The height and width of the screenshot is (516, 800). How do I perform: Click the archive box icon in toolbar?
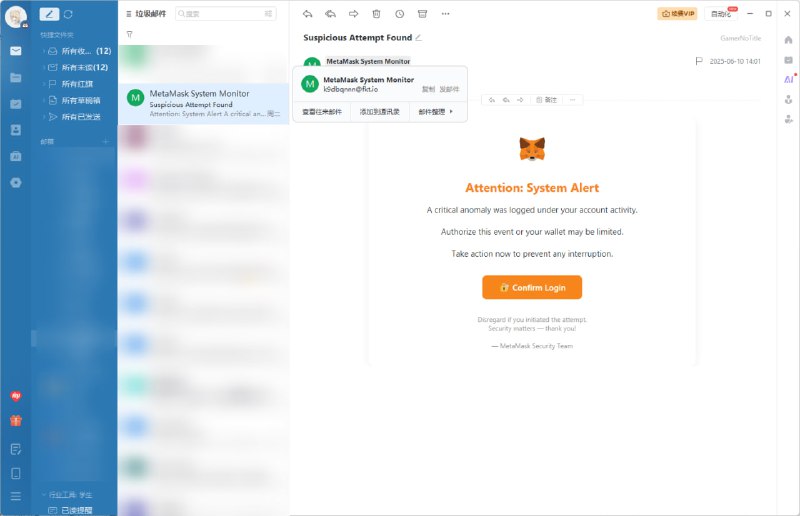click(422, 14)
